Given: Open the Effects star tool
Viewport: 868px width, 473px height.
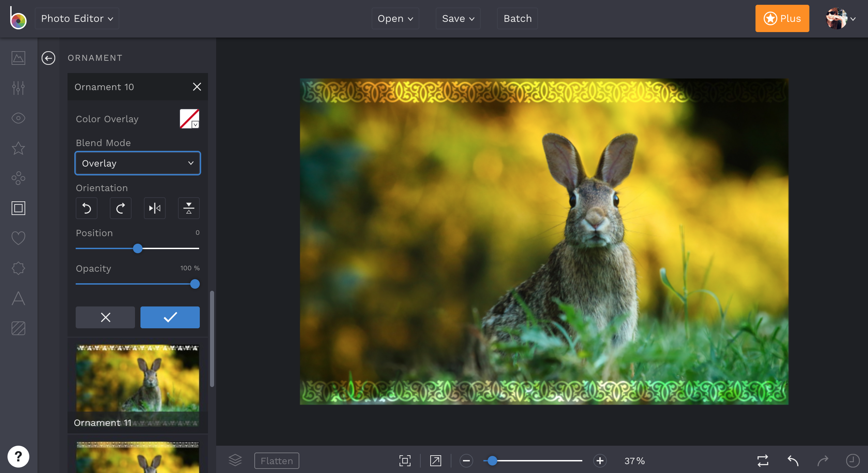Looking at the screenshot, I should click(x=18, y=148).
